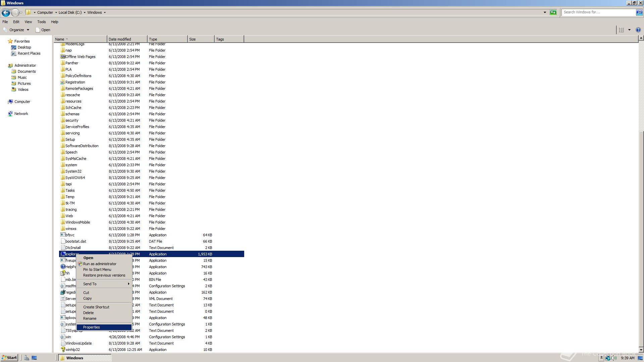This screenshot has height=362, width=644.
Task: Select Properties in the context menu
Action: 92,327
